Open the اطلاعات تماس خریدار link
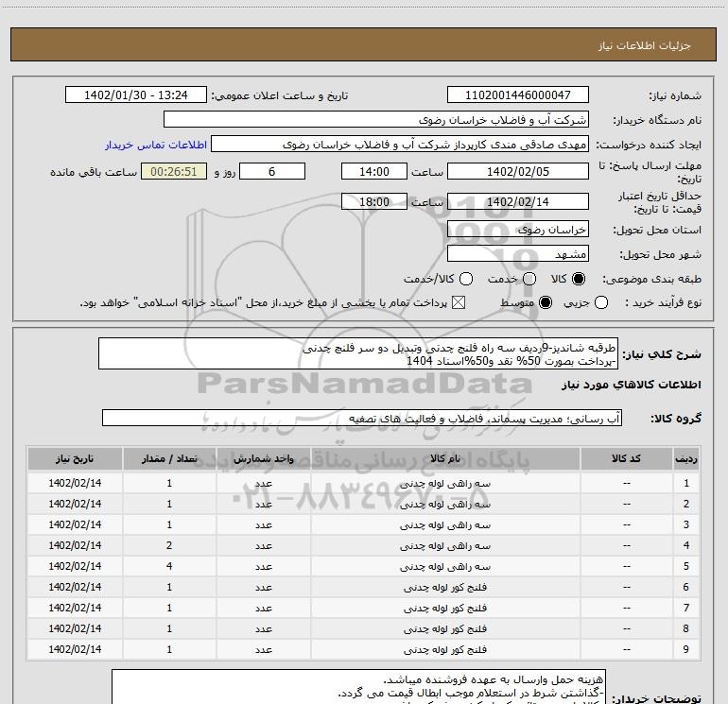 point(156,145)
